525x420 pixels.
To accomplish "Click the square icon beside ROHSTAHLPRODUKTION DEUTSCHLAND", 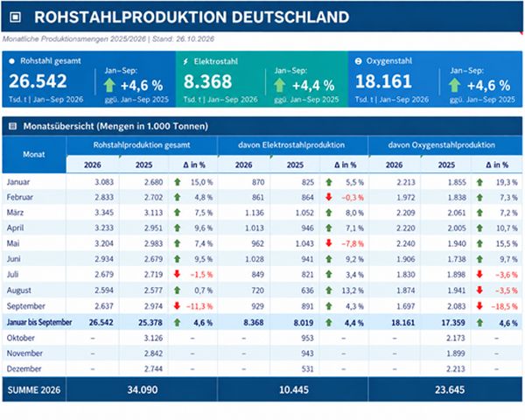I will (x=15, y=17).
